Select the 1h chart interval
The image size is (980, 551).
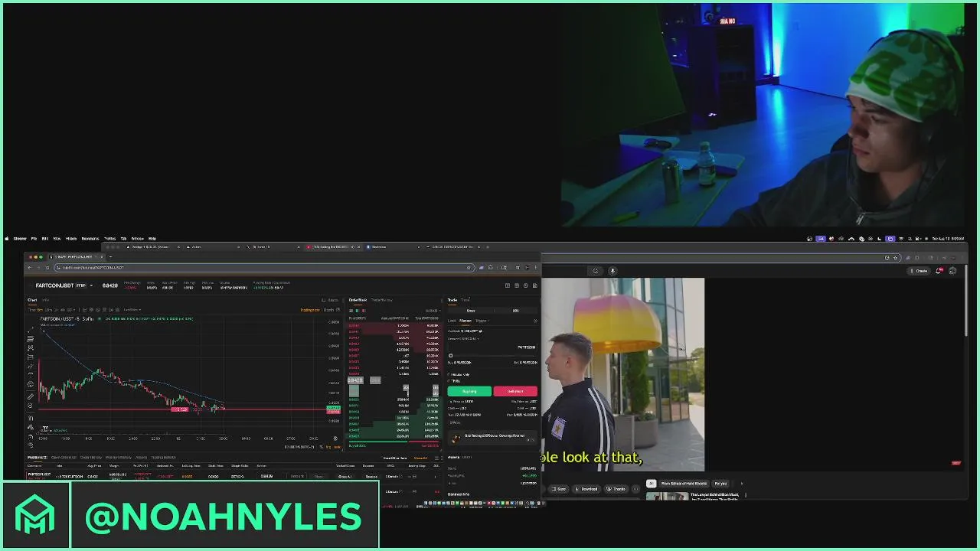coord(57,310)
